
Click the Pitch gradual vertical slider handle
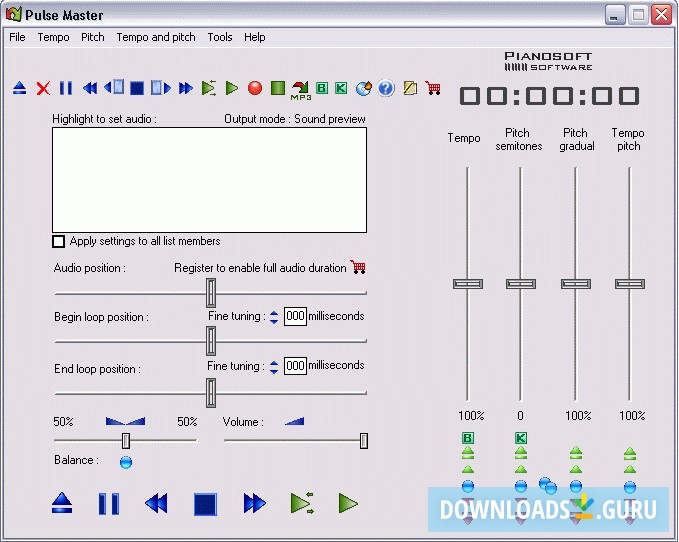click(x=576, y=284)
